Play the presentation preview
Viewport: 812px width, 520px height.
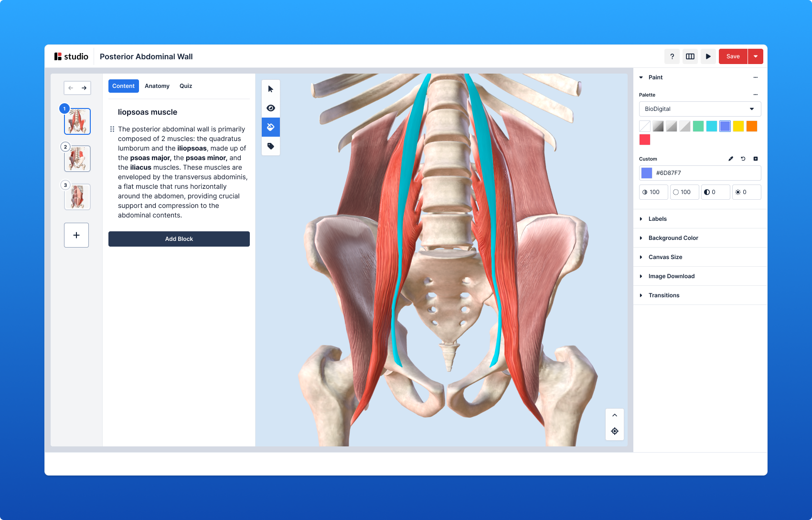708,56
